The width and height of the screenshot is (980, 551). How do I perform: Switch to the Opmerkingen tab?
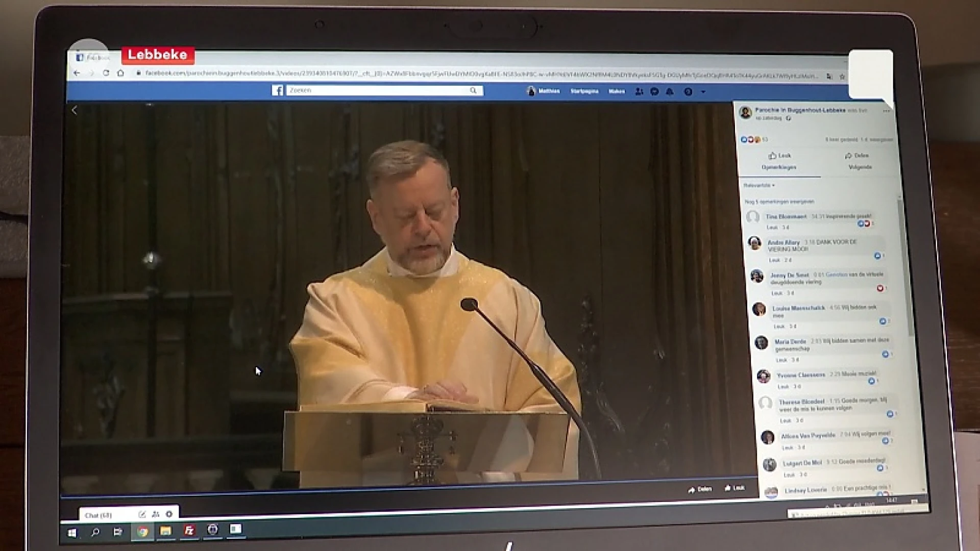(779, 167)
